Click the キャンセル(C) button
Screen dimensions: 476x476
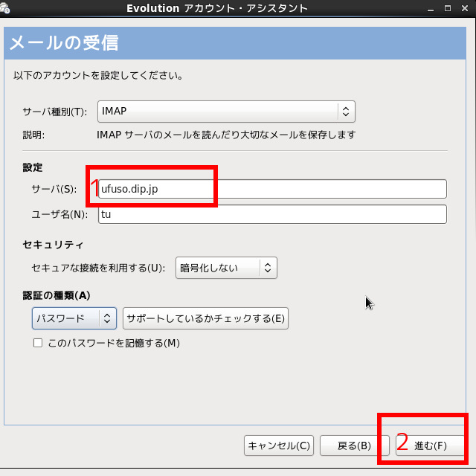point(279,446)
